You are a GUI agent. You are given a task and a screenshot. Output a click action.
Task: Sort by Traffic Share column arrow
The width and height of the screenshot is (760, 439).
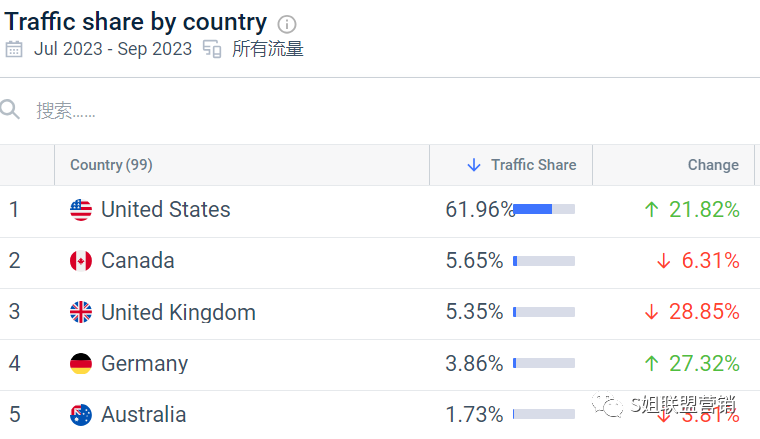[x=474, y=165]
